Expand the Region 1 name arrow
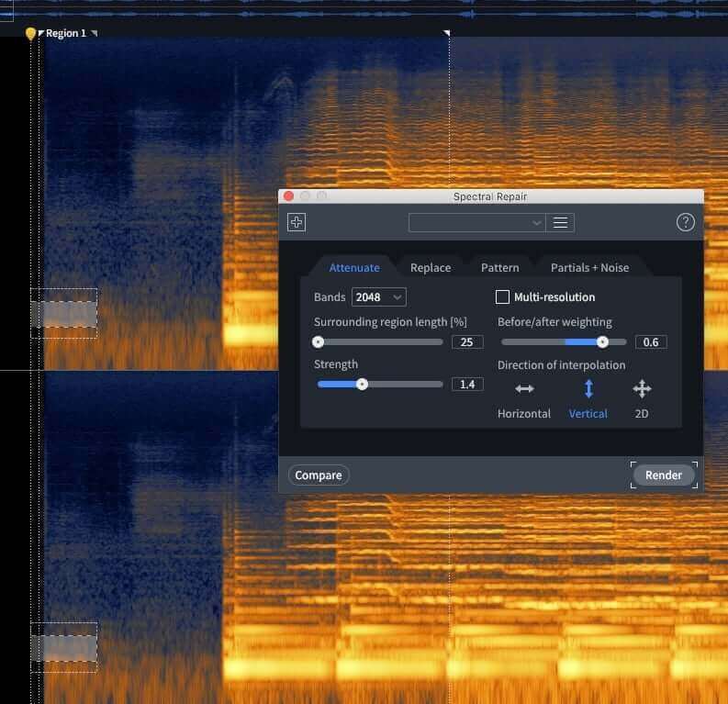 pyautogui.click(x=95, y=33)
